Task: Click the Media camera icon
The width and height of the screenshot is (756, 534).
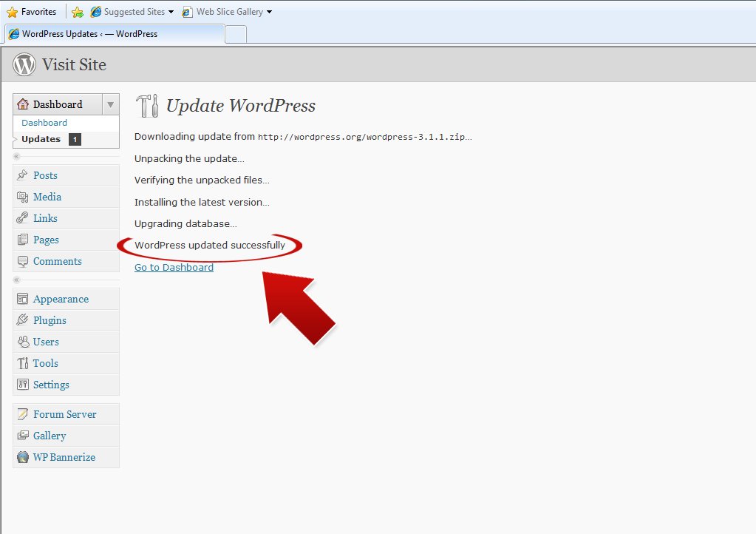Action: 22,197
